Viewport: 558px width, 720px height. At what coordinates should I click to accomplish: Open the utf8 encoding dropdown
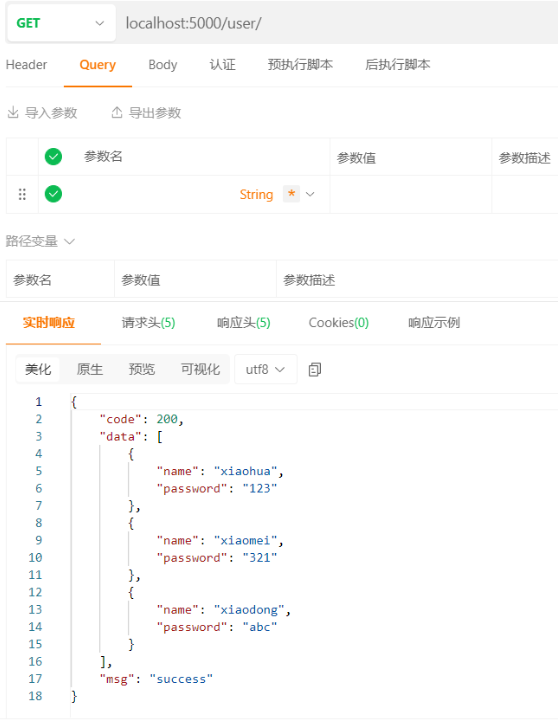tap(265, 369)
